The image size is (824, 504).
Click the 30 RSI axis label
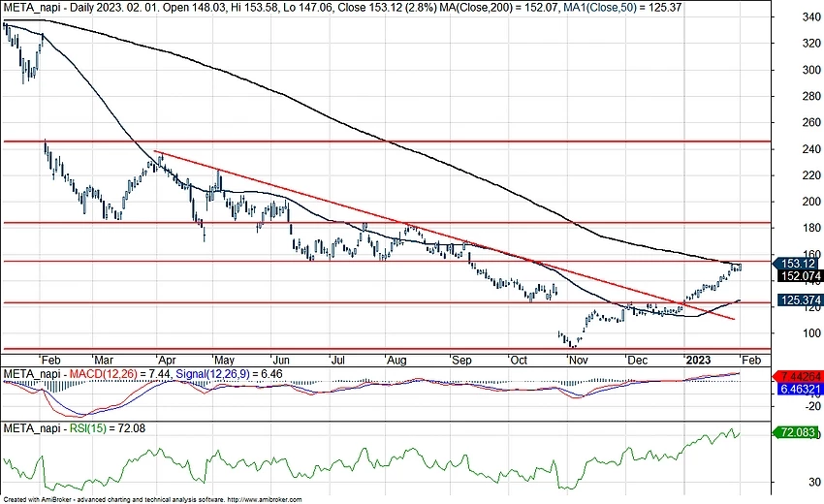(814, 482)
